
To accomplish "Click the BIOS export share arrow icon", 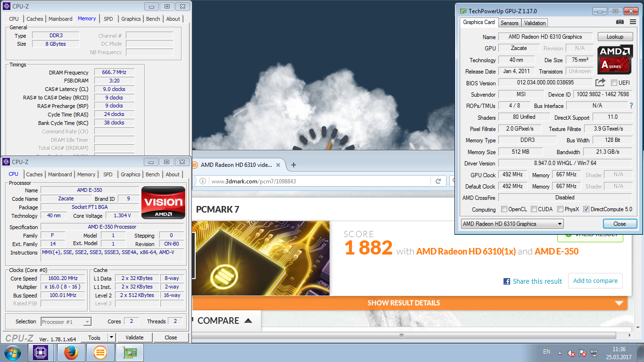I will (600, 82).
